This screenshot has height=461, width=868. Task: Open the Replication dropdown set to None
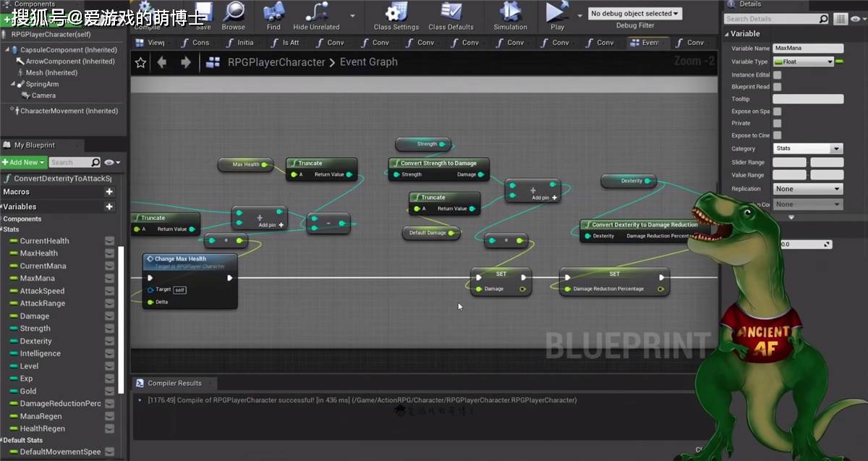point(808,189)
